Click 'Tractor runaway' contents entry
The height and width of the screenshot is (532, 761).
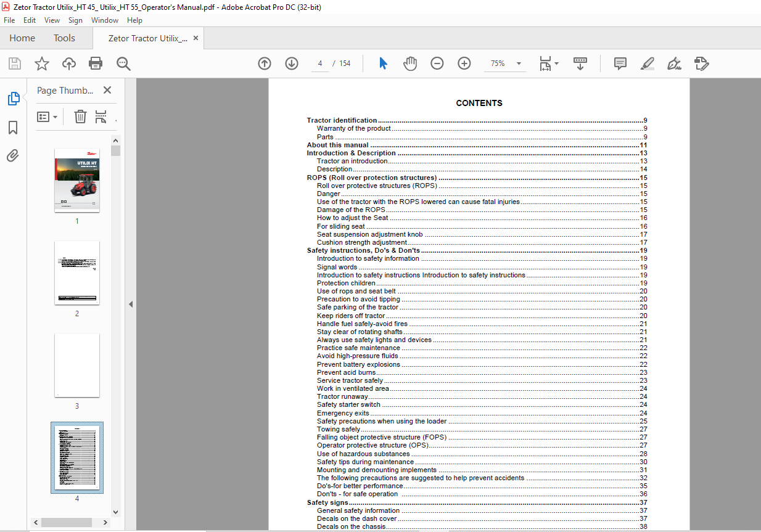482,396
